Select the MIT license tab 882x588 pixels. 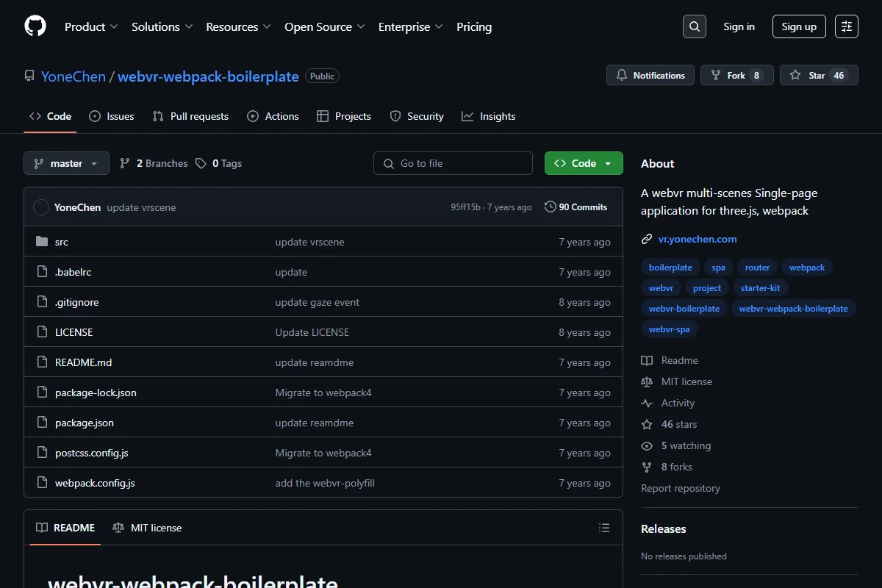tap(147, 528)
